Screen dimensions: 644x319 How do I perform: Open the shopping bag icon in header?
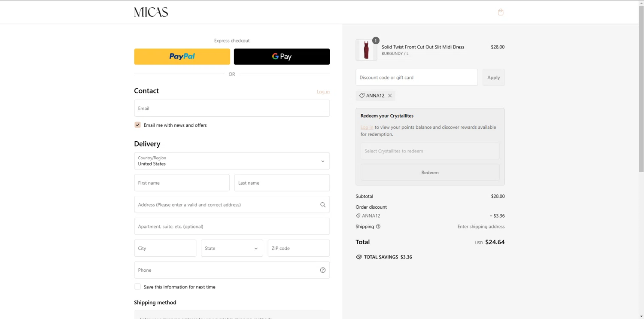pos(501,12)
